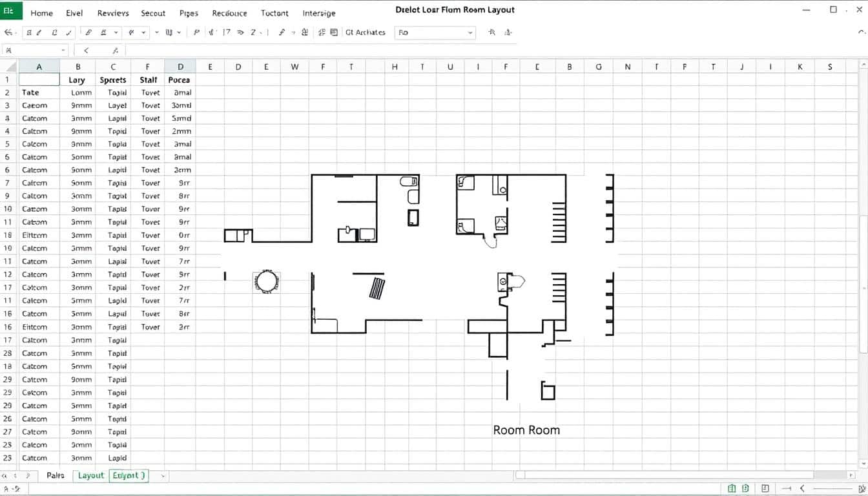This screenshot has height=496, width=868.
Task: Click the '0rr' cell in column D
Action: (x=180, y=235)
